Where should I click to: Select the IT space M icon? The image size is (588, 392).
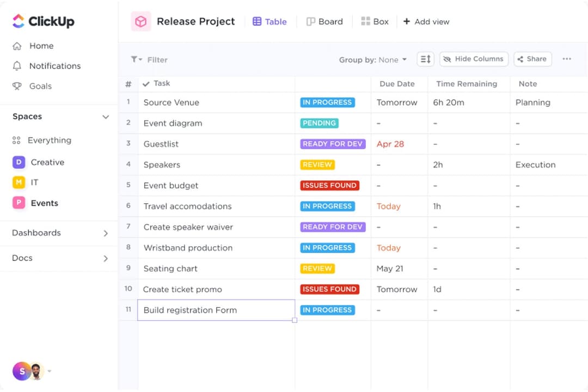(x=19, y=182)
